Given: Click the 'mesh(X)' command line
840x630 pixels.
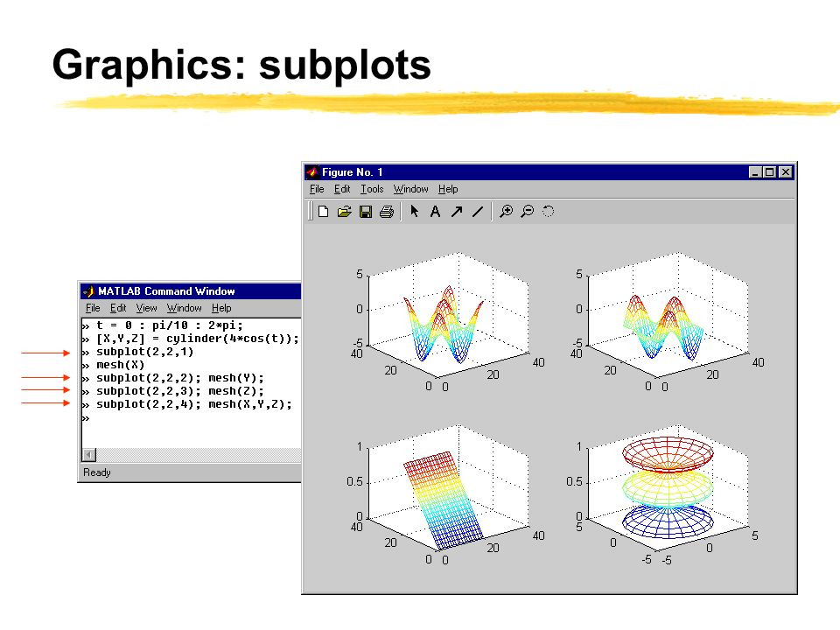Looking at the screenshot, I should pos(120,365).
